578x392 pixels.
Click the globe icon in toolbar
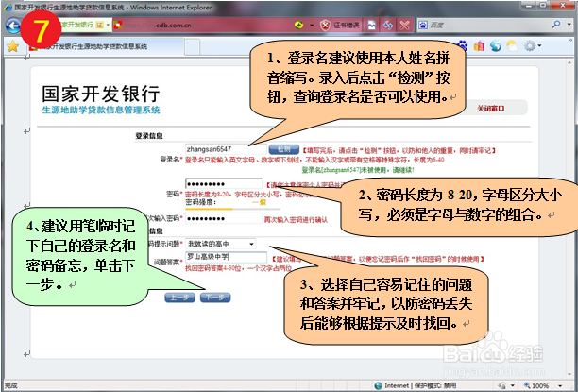[x=496, y=45]
